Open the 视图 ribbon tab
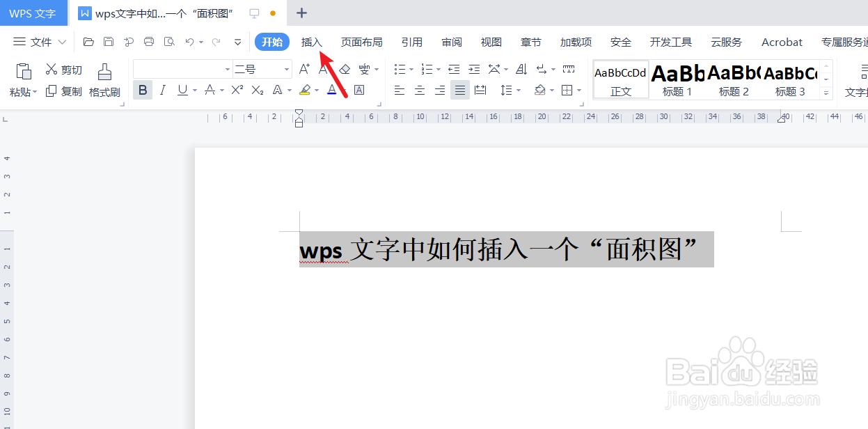 pyautogui.click(x=491, y=42)
